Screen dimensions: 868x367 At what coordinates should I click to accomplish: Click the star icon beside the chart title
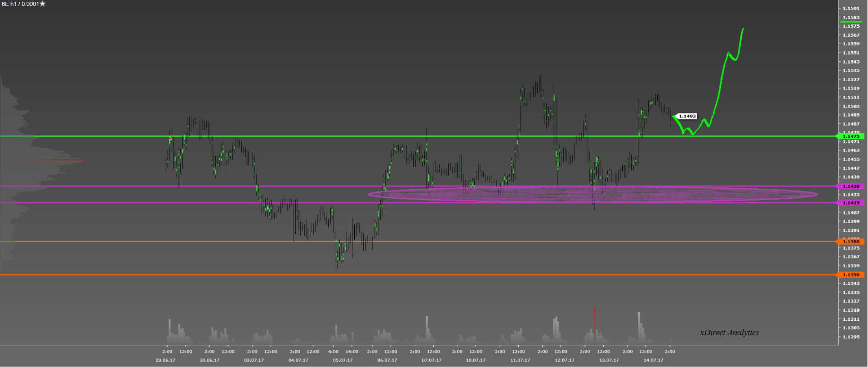coord(43,4)
